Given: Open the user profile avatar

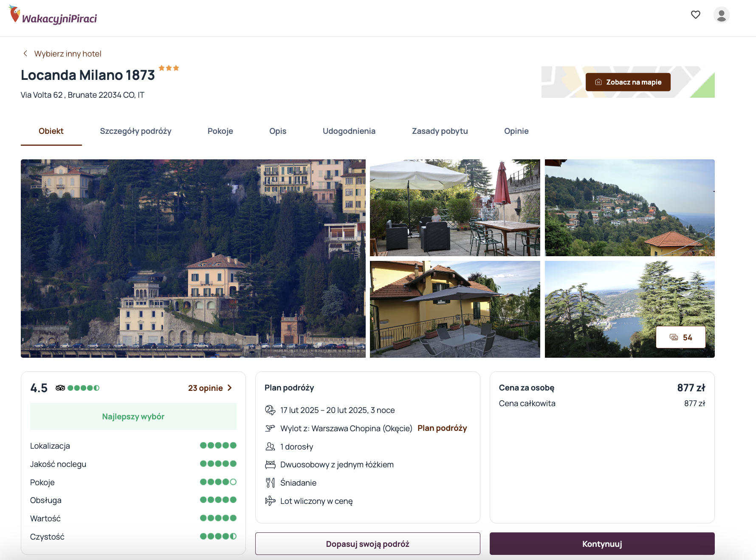Looking at the screenshot, I should [x=721, y=15].
